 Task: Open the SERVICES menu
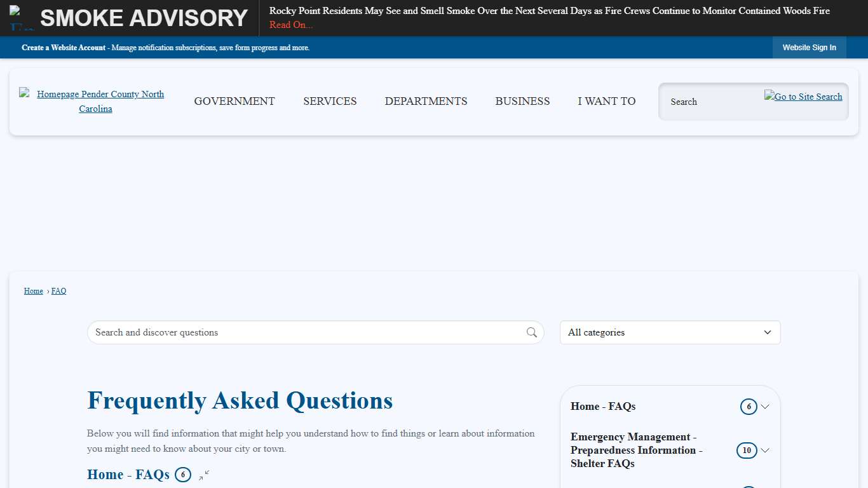click(330, 101)
